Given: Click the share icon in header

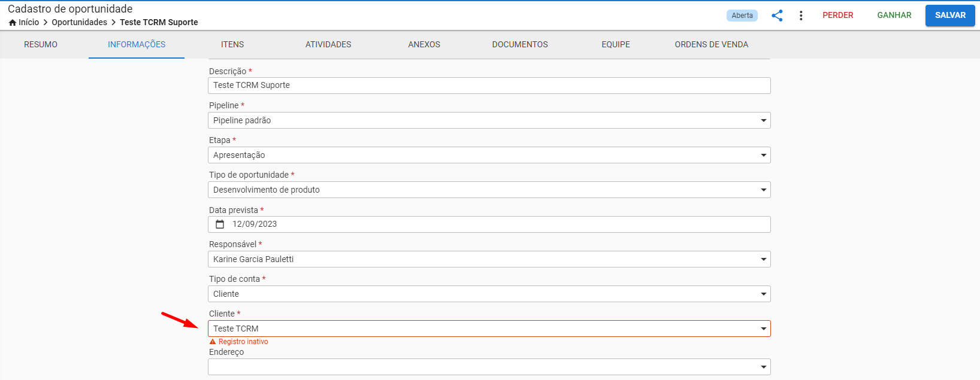Looking at the screenshot, I should click(777, 16).
